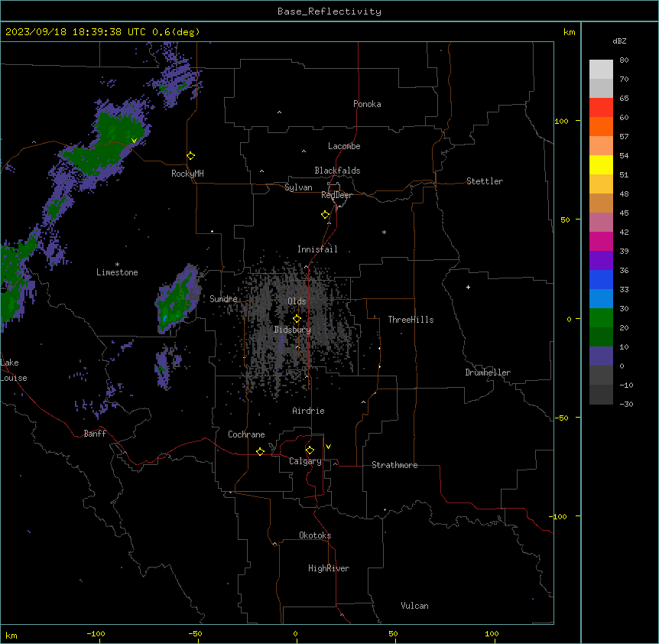The height and width of the screenshot is (644, 659).
Task: Click the yellow diamond marker west of Calgary
Action: click(x=260, y=451)
